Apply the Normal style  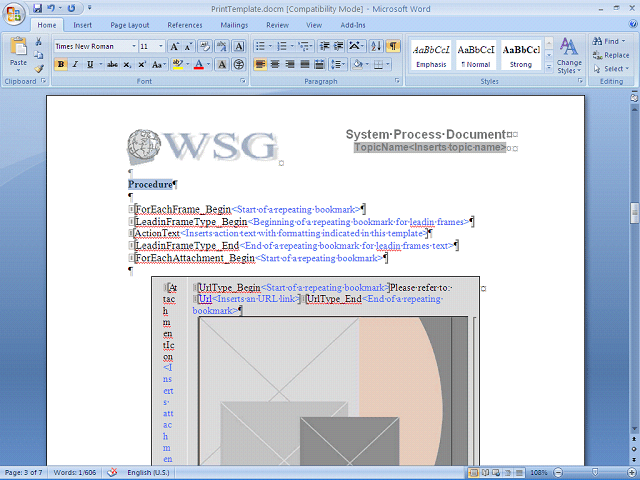pyautogui.click(x=476, y=56)
